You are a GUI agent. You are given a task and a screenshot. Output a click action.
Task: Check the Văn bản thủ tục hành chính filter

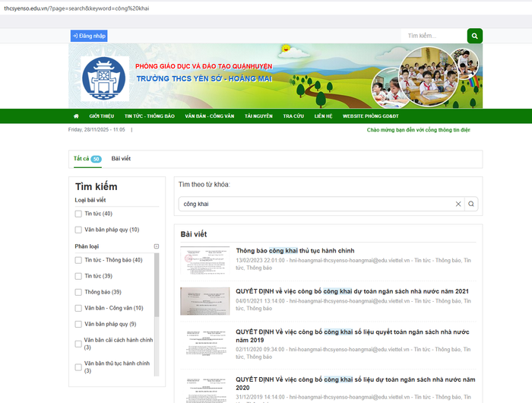click(x=78, y=367)
